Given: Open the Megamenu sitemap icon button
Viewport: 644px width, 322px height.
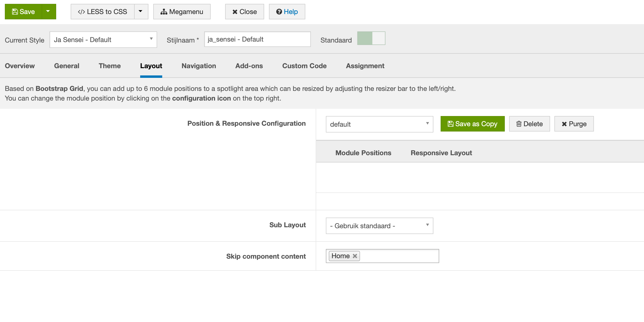Looking at the screenshot, I should [182, 12].
